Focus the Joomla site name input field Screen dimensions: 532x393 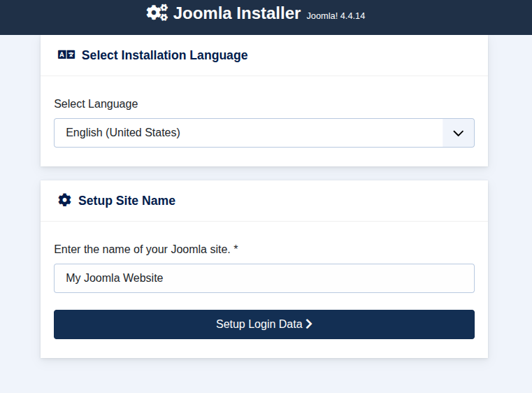click(x=264, y=278)
